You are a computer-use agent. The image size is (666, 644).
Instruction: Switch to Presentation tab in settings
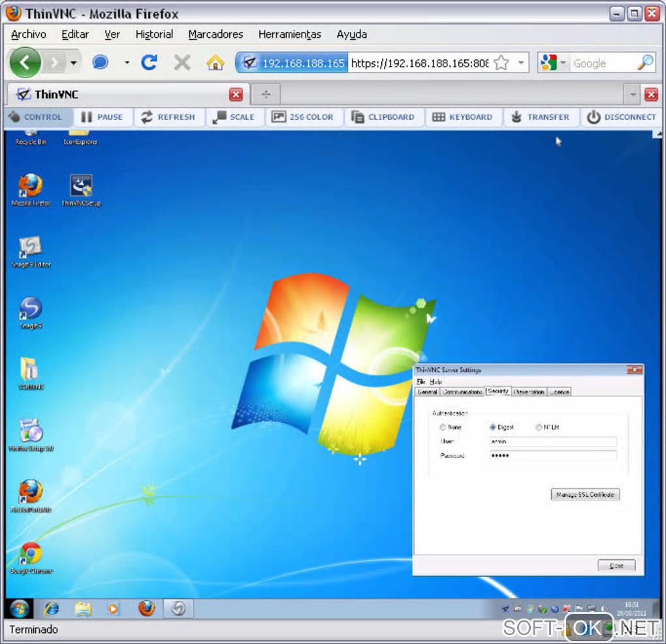click(529, 392)
